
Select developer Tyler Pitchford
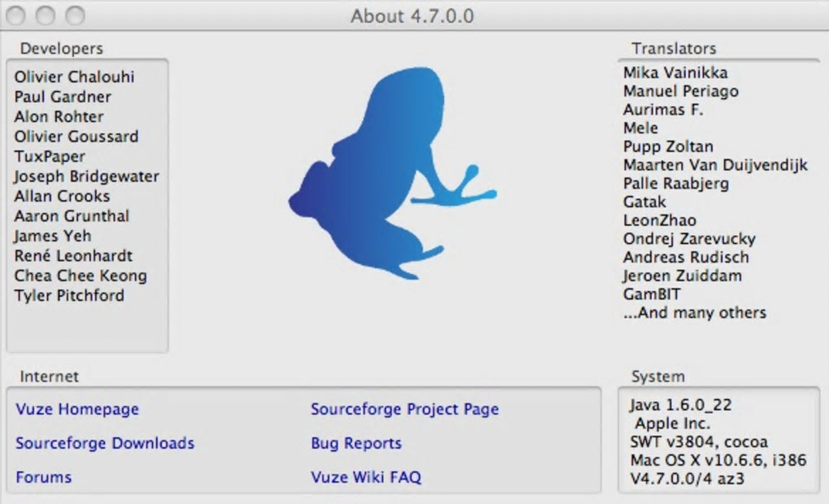(69, 296)
